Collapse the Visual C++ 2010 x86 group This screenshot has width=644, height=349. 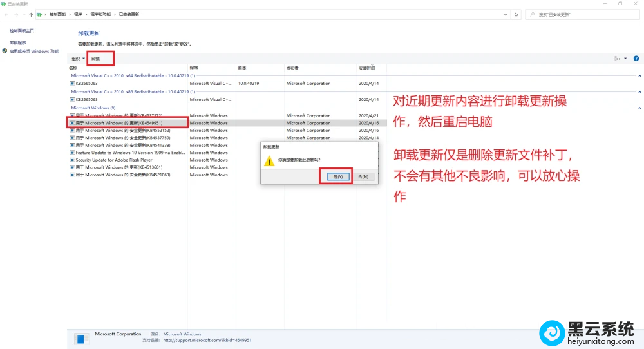coord(639,92)
